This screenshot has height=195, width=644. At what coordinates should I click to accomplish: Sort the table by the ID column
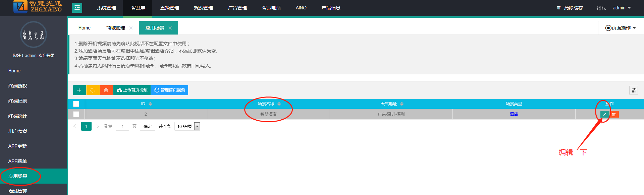(x=150, y=104)
